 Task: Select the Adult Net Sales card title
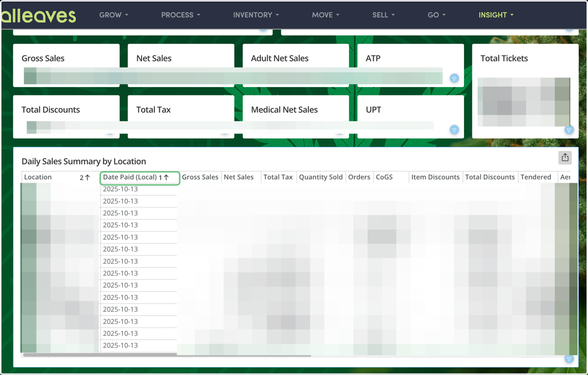coord(280,58)
